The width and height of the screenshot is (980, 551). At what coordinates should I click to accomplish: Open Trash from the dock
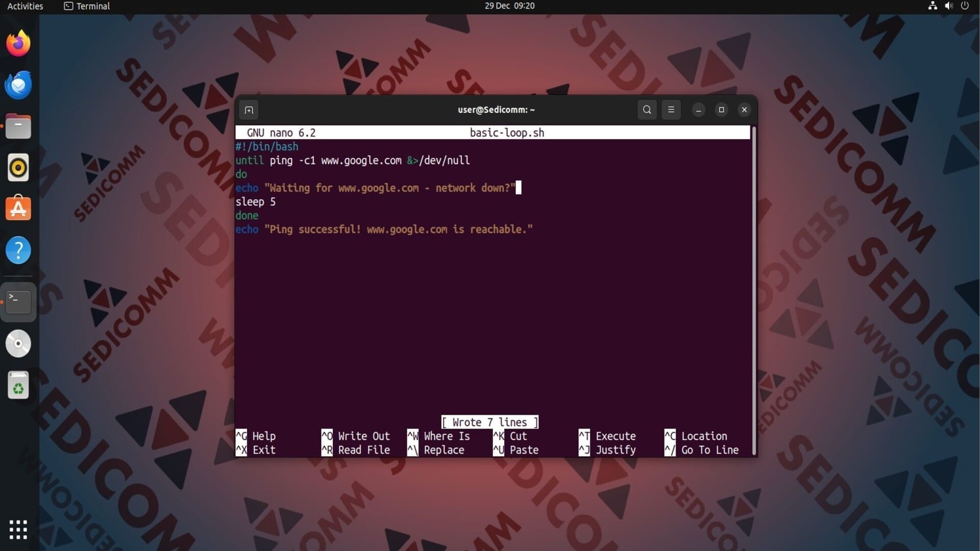[x=18, y=385]
